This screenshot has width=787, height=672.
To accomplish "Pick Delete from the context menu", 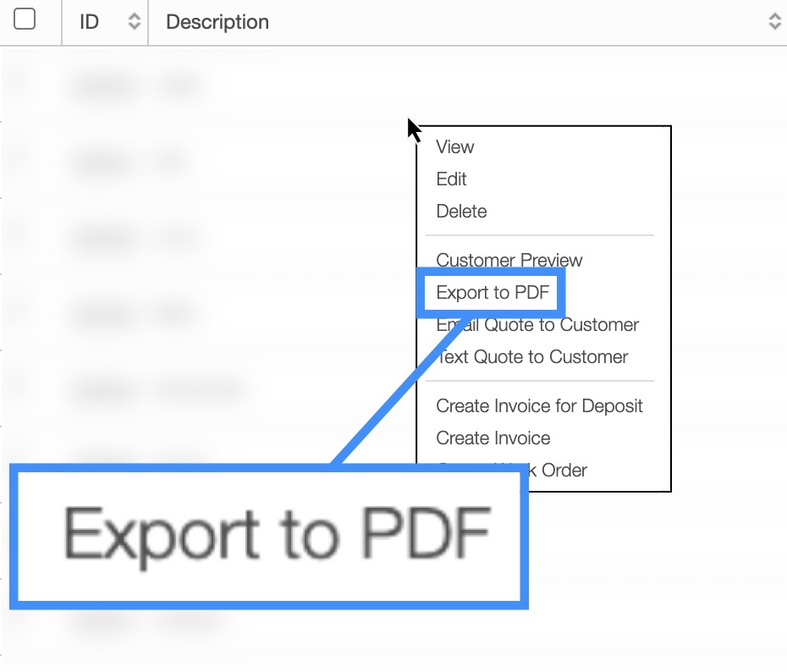I will [461, 212].
